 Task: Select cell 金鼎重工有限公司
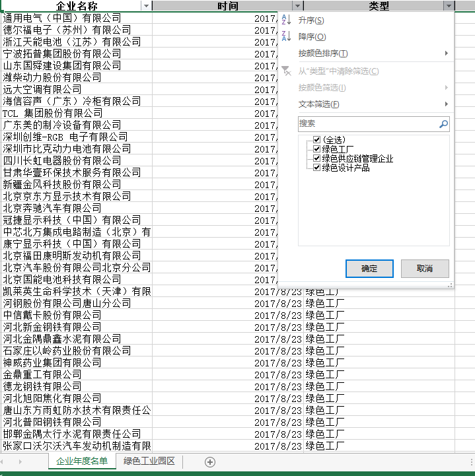(x=77, y=374)
